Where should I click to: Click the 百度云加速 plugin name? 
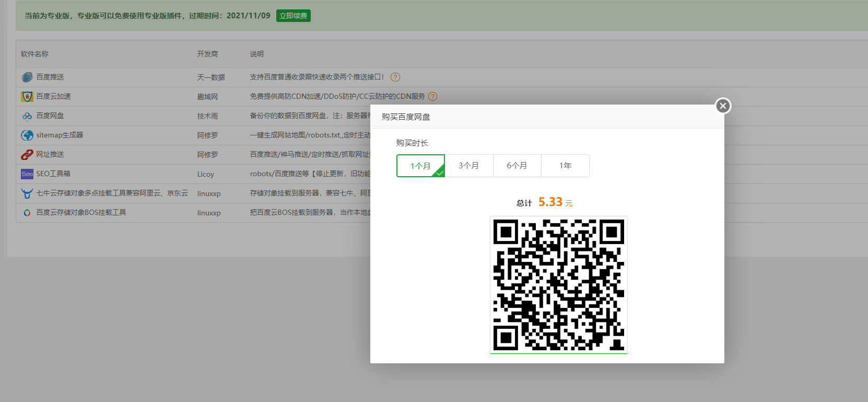coord(53,96)
